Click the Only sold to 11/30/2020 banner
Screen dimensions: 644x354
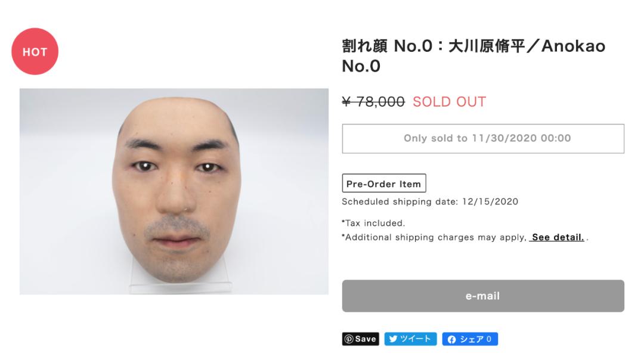tap(483, 138)
